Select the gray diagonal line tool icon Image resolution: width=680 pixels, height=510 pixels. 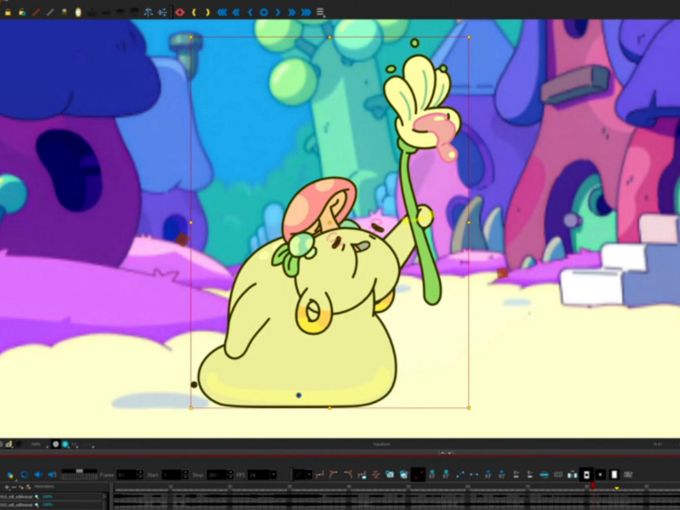click(x=50, y=13)
